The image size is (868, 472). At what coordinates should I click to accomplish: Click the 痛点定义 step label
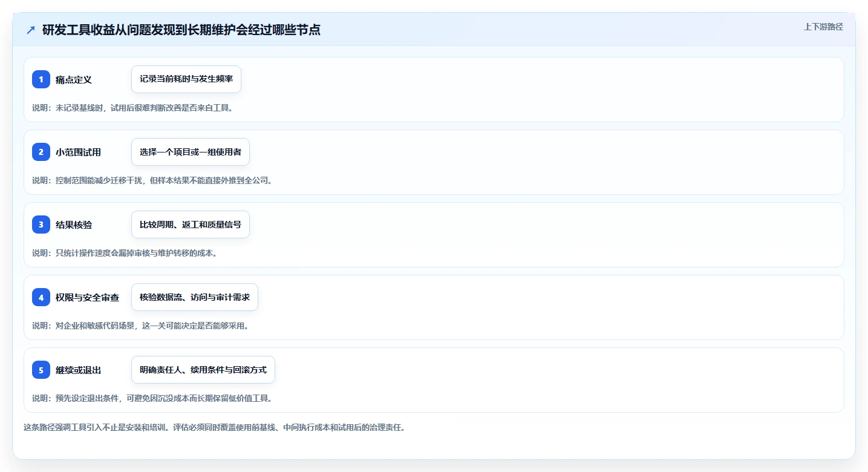(x=74, y=79)
